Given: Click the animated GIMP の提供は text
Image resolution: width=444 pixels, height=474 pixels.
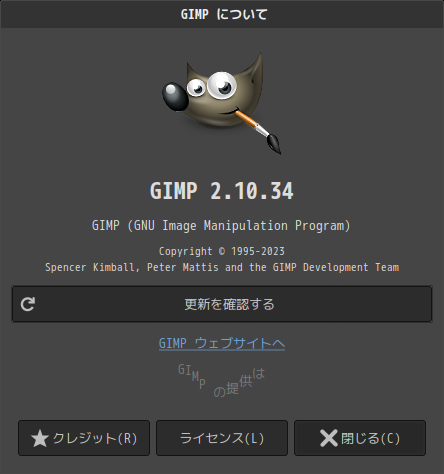Looking at the screenshot, I should point(222,380).
